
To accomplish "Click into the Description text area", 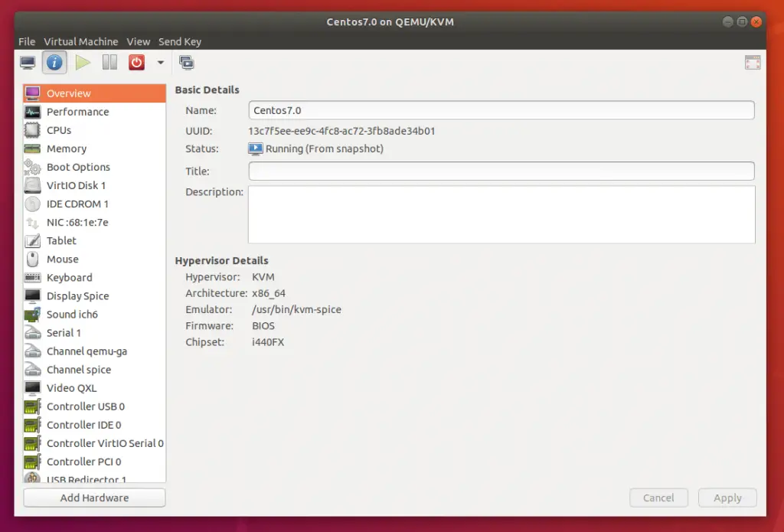I will coord(501,214).
